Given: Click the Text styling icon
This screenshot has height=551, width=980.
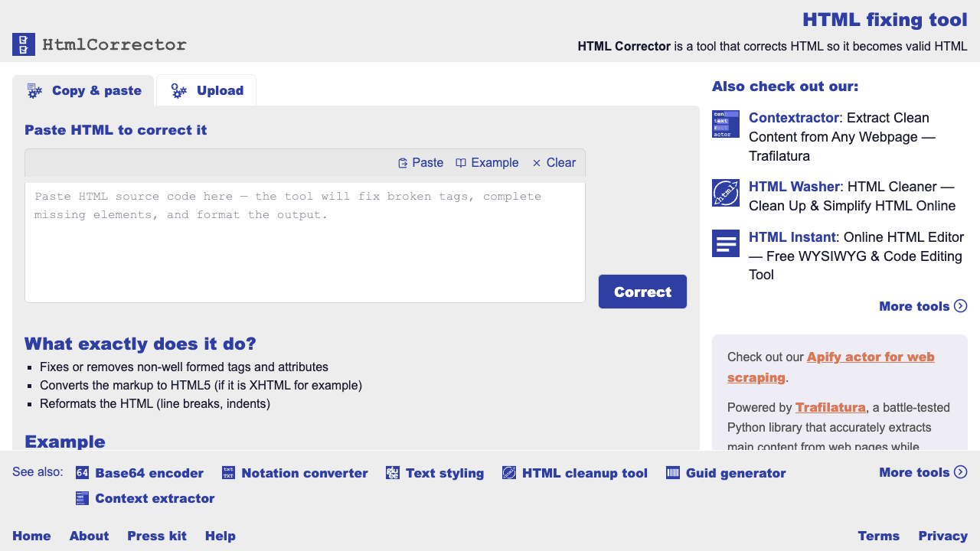Looking at the screenshot, I should pos(393,473).
